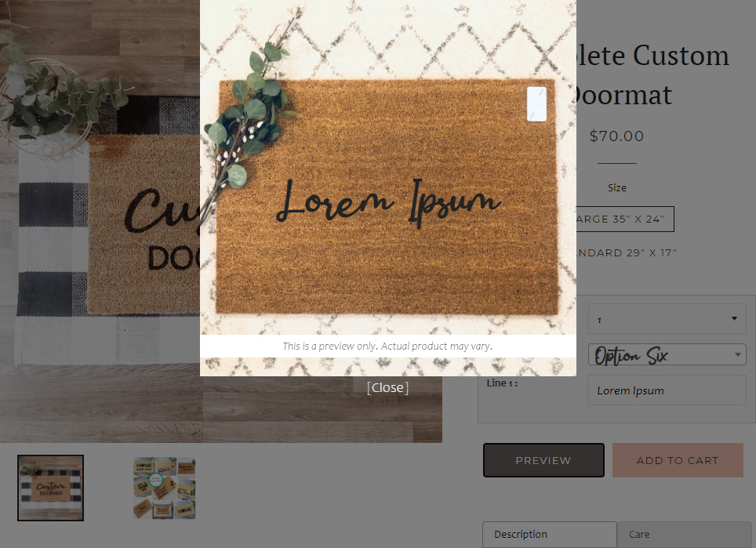Click the Line 1 text input field
This screenshot has width=756, height=548.
point(667,390)
